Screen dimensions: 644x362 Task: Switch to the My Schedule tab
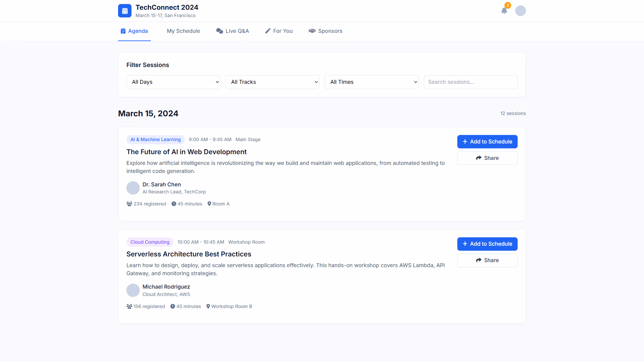tap(183, 31)
